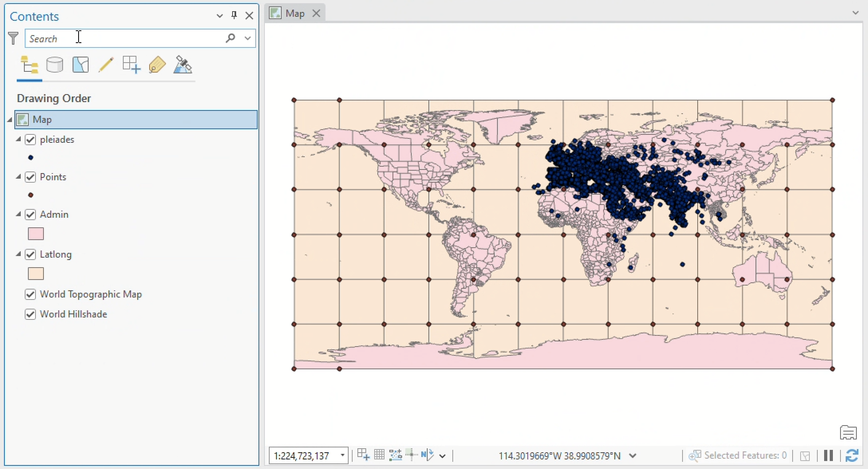Hide the Admin layer
This screenshot has width=868, height=469.
(x=30, y=215)
